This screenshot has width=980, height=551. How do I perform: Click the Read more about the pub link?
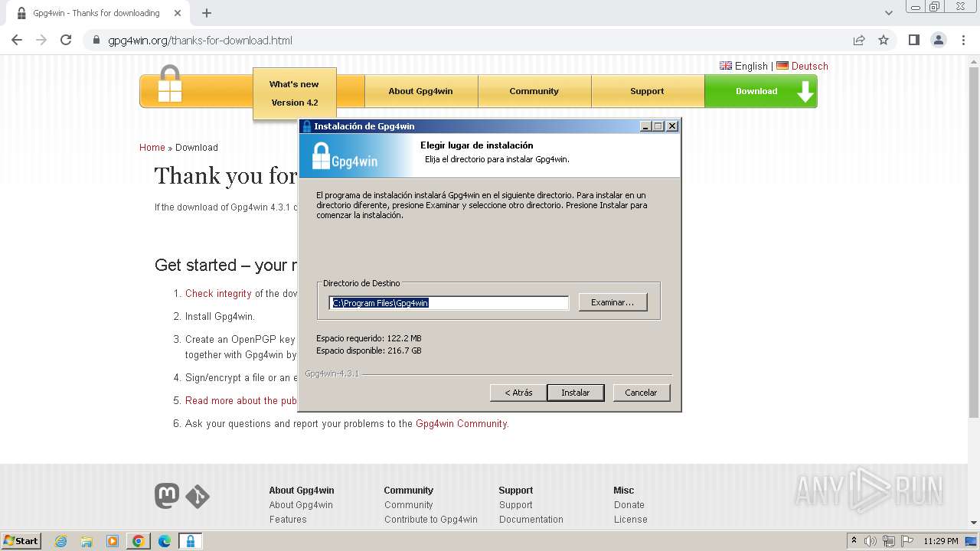(x=241, y=400)
